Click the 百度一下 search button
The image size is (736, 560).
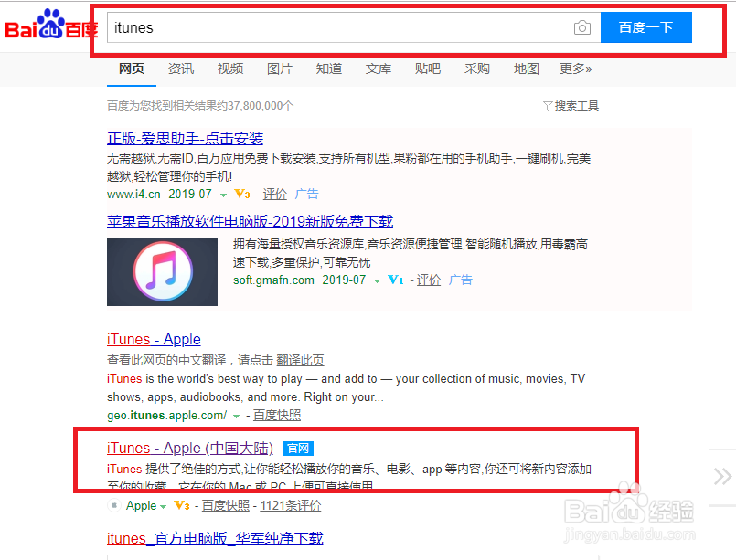tap(645, 27)
